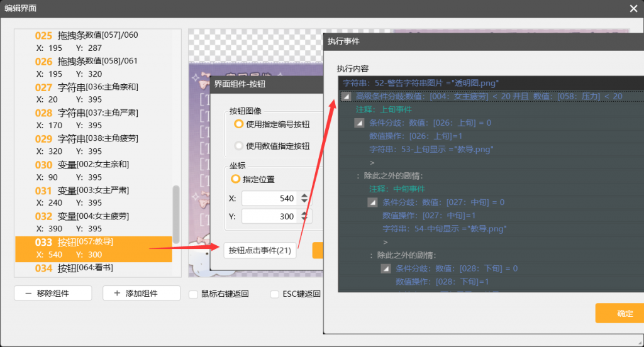Collapse 条件分歧 [026:上旬] = 0 branch
Screen dimensions: 644x347
(359, 123)
